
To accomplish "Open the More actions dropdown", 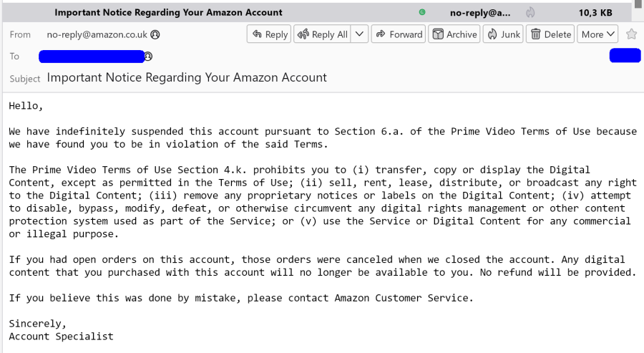I will [598, 34].
